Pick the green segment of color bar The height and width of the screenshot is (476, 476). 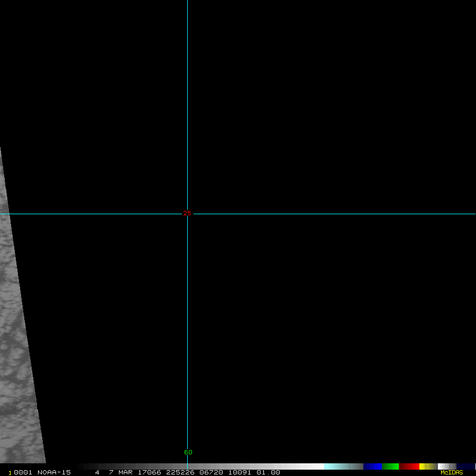click(390, 466)
